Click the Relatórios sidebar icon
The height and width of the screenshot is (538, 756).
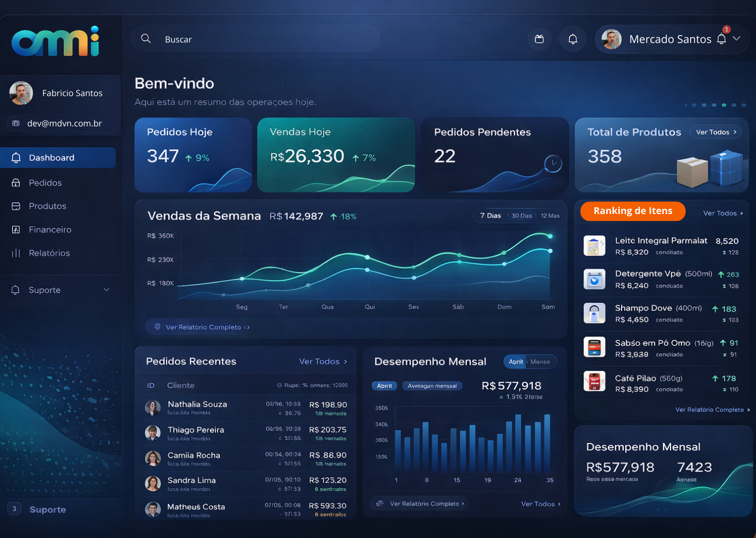[x=16, y=253]
